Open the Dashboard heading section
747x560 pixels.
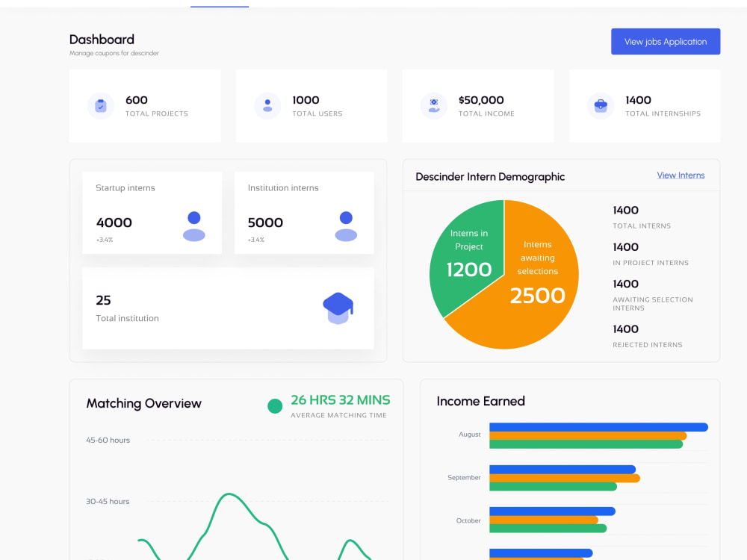click(x=102, y=39)
